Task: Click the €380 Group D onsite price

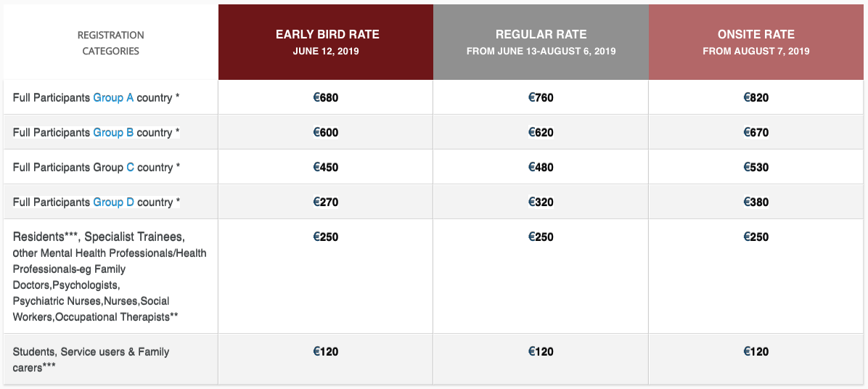Action: pyautogui.click(x=756, y=202)
